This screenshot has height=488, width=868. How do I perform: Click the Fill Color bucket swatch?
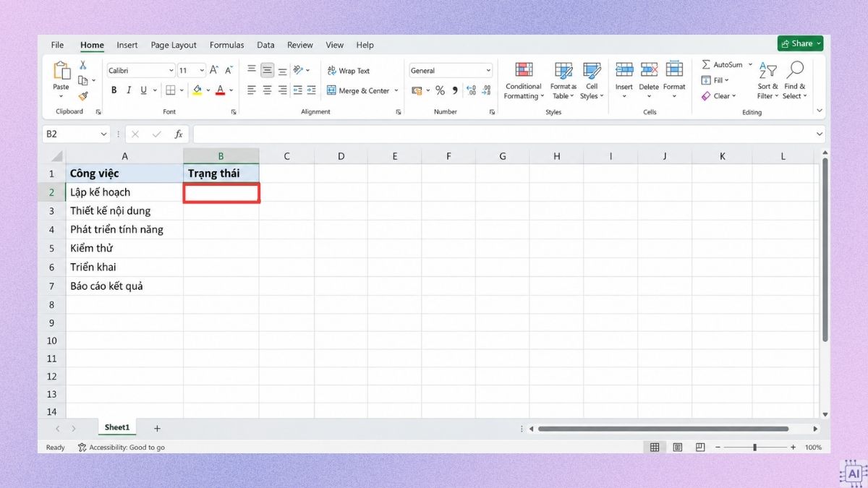[197, 90]
